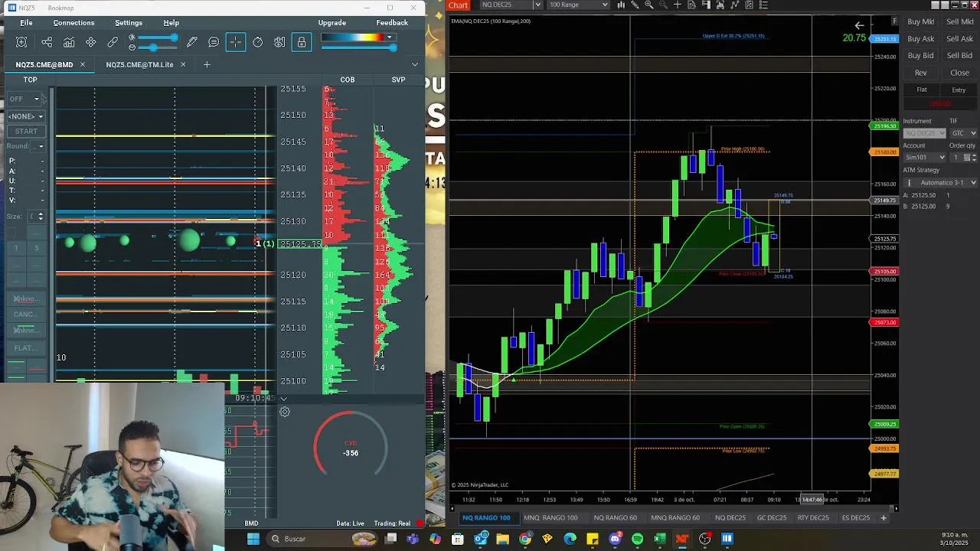
Task: Switch to the GC DEC25 chart tab
Action: tap(772, 518)
